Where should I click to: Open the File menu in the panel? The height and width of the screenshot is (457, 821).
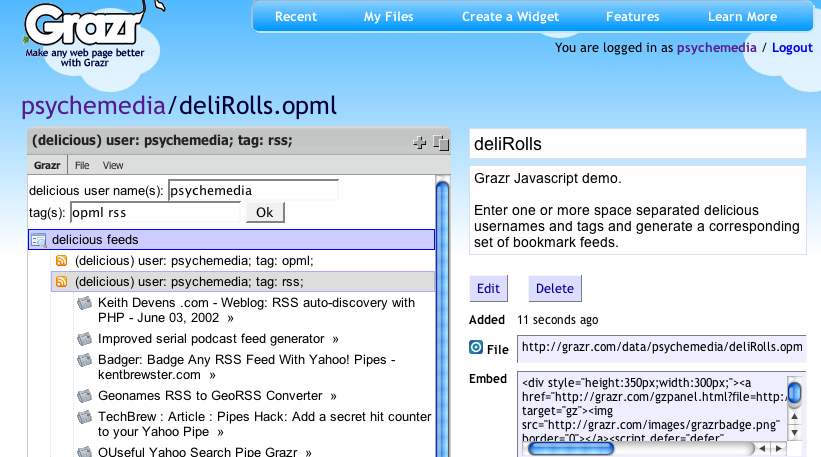(82, 165)
